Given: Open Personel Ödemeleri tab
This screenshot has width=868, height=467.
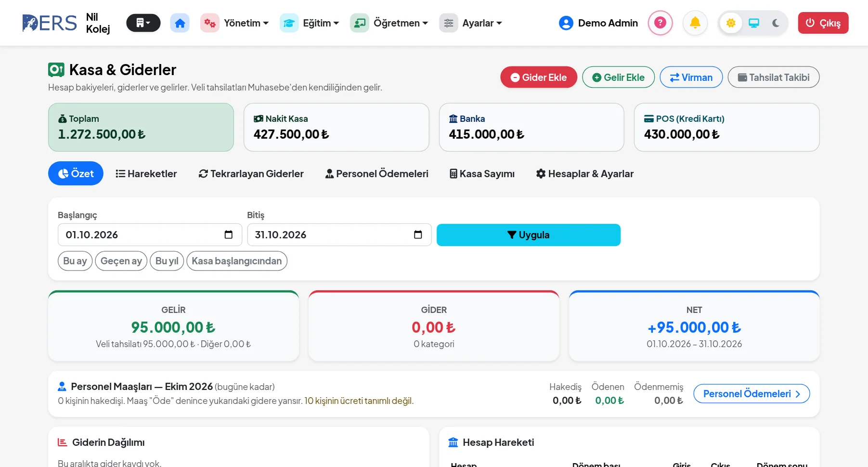Looking at the screenshot, I should coord(376,173).
